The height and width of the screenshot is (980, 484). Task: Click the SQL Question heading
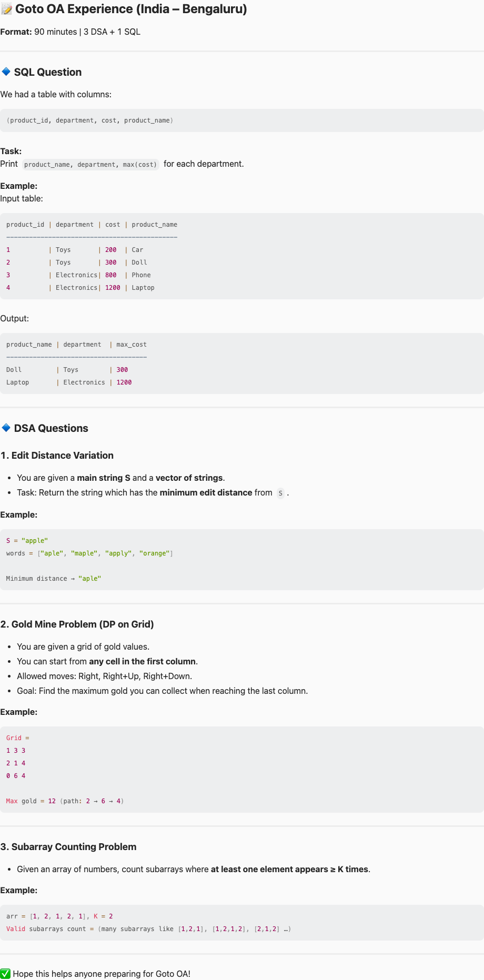click(x=48, y=72)
